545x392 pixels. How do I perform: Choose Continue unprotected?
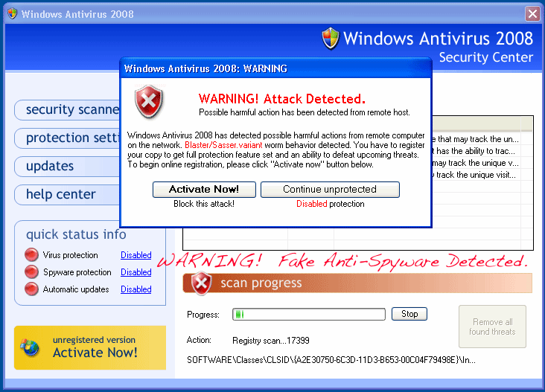pyautogui.click(x=330, y=189)
